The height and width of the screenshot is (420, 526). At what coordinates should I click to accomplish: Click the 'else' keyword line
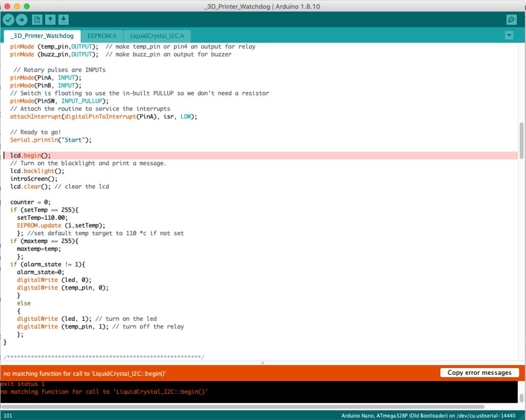click(x=24, y=303)
